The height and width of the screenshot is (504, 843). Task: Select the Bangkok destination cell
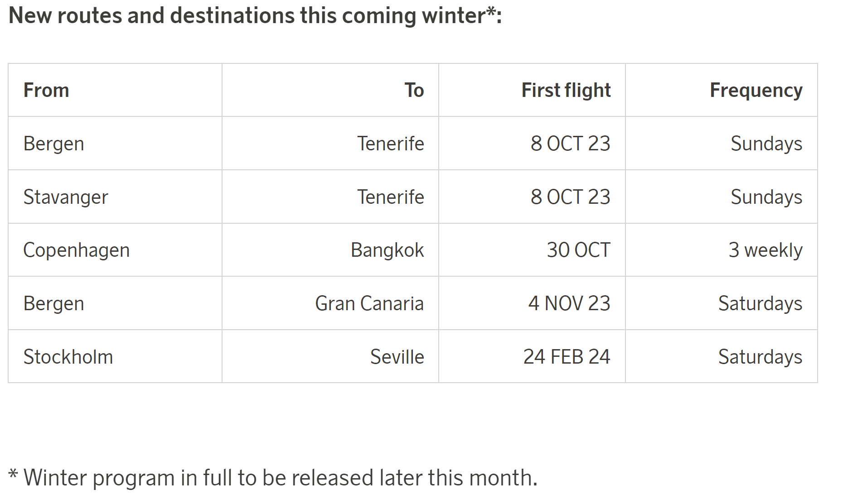point(387,250)
